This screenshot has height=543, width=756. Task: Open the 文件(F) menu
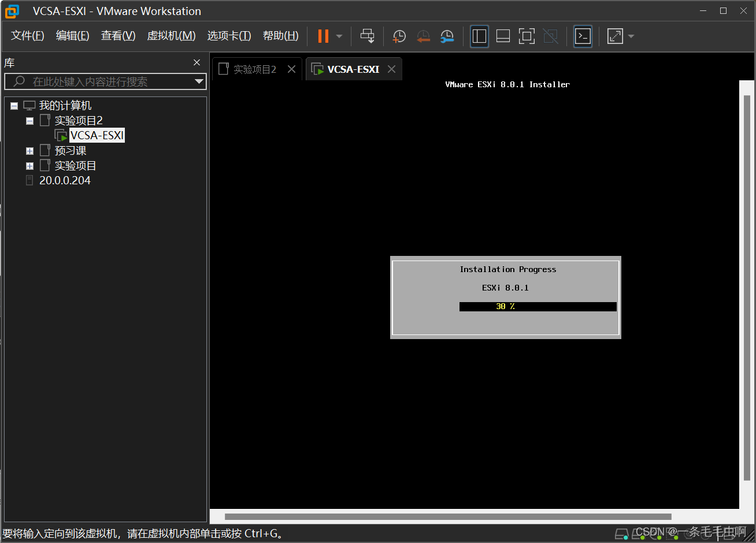27,36
